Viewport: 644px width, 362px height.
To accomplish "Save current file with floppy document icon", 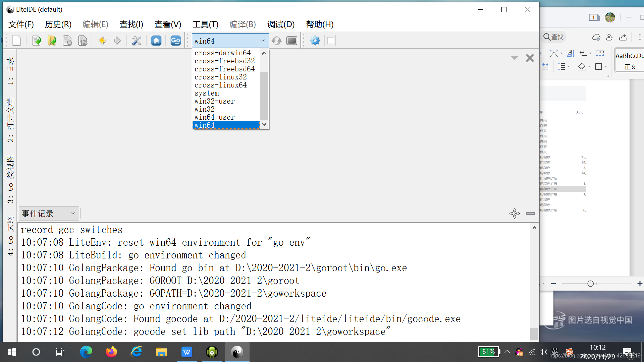I will click(x=67, y=41).
